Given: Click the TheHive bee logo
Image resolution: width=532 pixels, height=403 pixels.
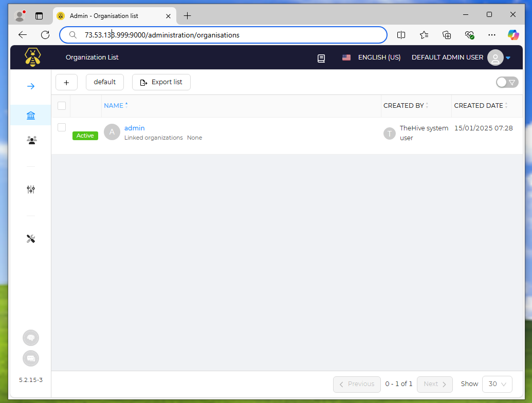Looking at the screenshot, I should (33, 57).
